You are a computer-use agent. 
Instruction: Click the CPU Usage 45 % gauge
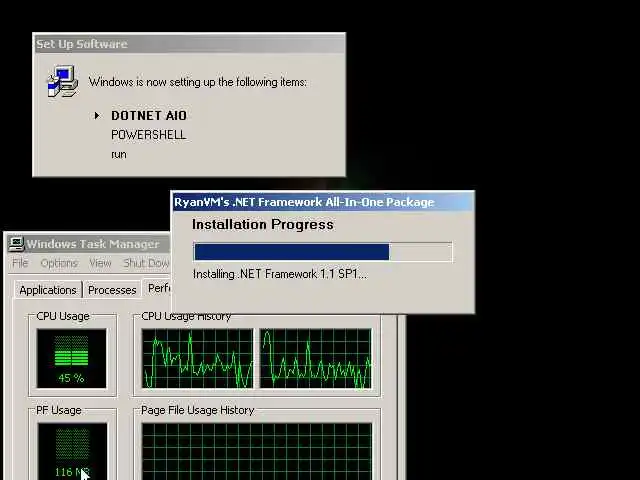click(x=71, y=358)
